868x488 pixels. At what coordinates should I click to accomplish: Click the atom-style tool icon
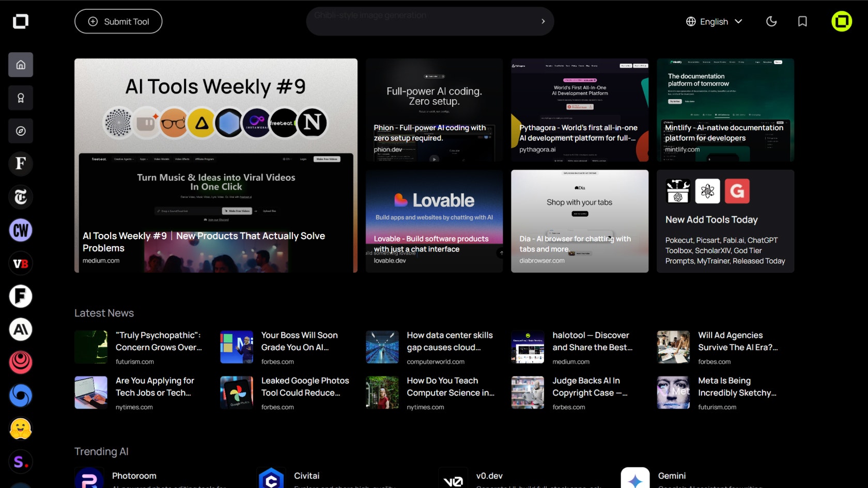(x=707, y=191)
